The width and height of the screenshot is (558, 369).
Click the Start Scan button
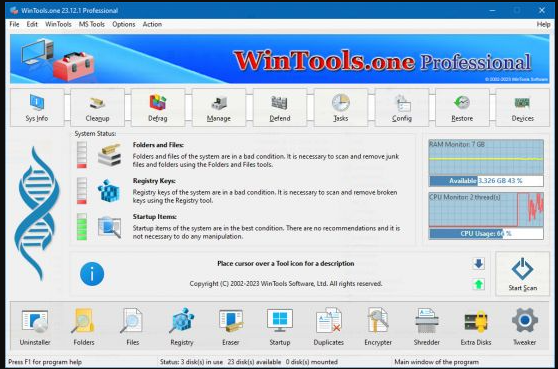[x=522, y=274]
